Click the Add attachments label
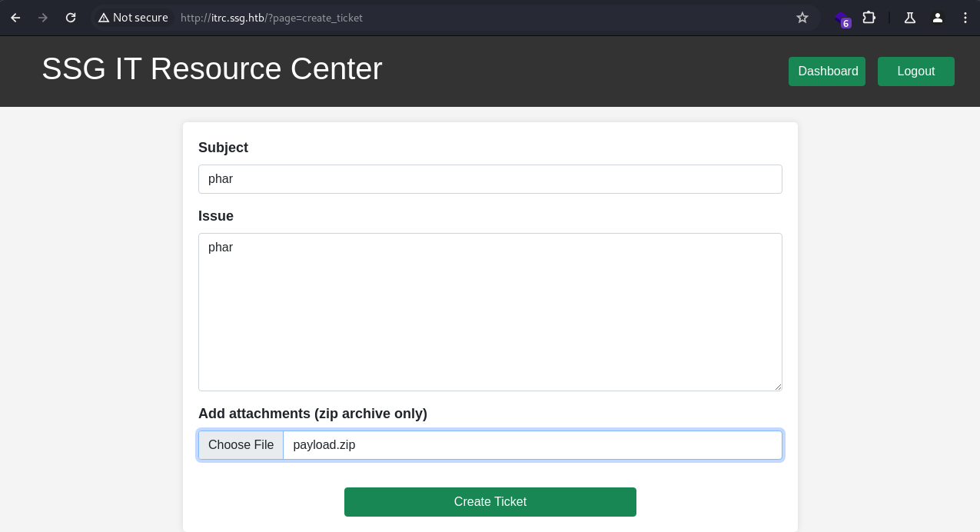This screenshot has height=532, width=980. click(x=313, y=414)
